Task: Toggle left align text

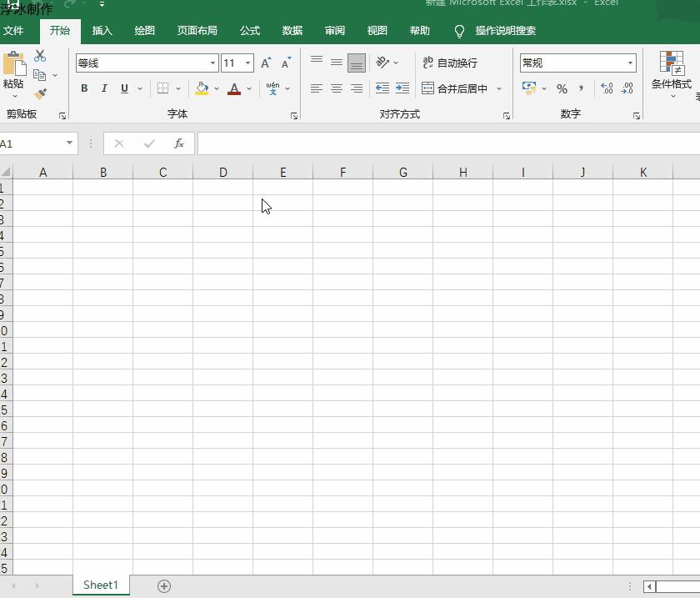Action: [317, 88]
